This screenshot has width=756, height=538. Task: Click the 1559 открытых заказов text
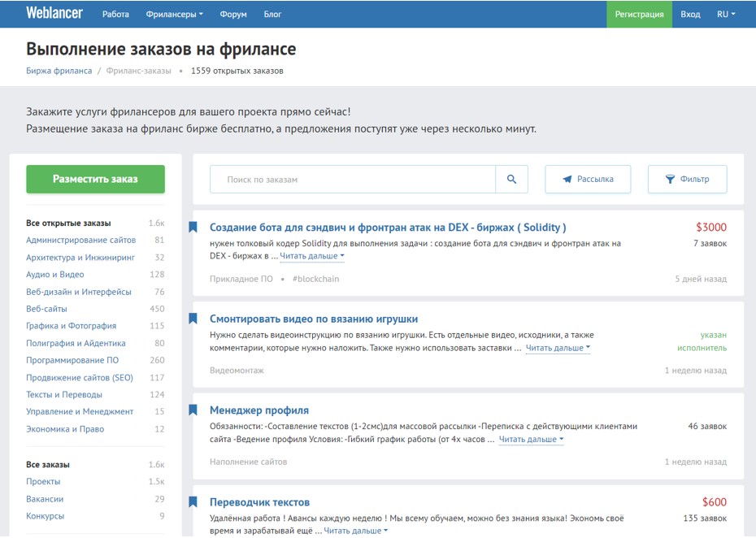[x=237, y=71]
